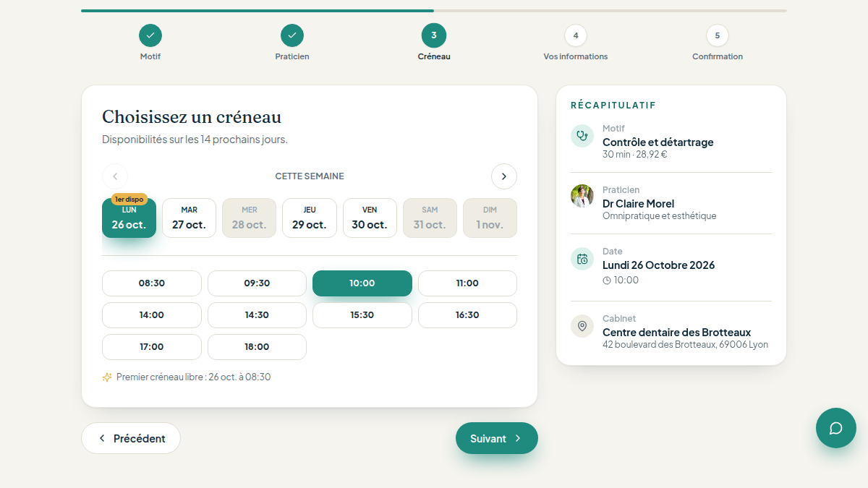This screenshot has width=868, height=488.
Task: Click 'Centre dentaire des Brotteaux' text
Action: coord(676,333)
